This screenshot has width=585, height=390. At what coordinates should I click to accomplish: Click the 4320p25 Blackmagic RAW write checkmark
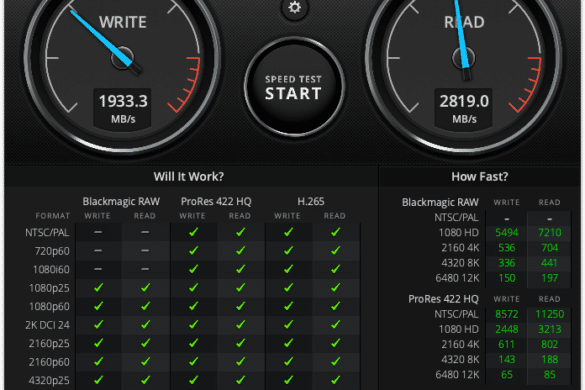point(98,380)
